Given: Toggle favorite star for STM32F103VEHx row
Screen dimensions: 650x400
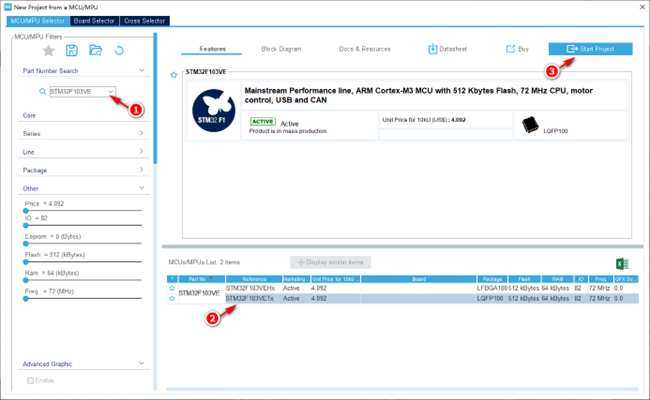Looking at the screenshot, I should pos(172,288).
